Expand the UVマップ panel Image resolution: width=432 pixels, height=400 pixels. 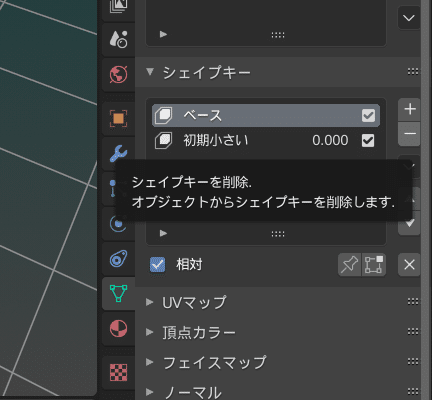tap(150, 302)
